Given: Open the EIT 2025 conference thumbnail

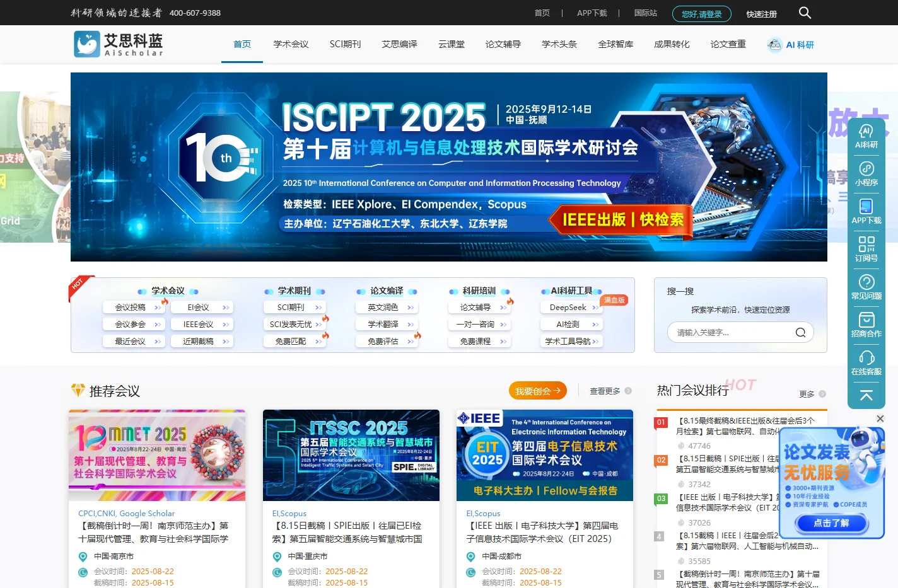Looking at the screenshot, I should [x=545, y=455].
